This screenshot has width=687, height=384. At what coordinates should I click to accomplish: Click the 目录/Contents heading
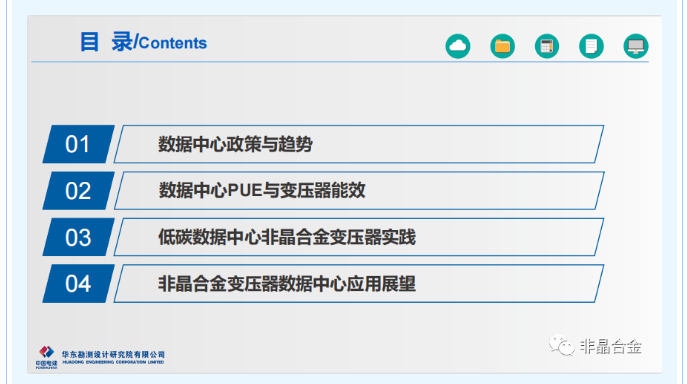coord(143,42)
